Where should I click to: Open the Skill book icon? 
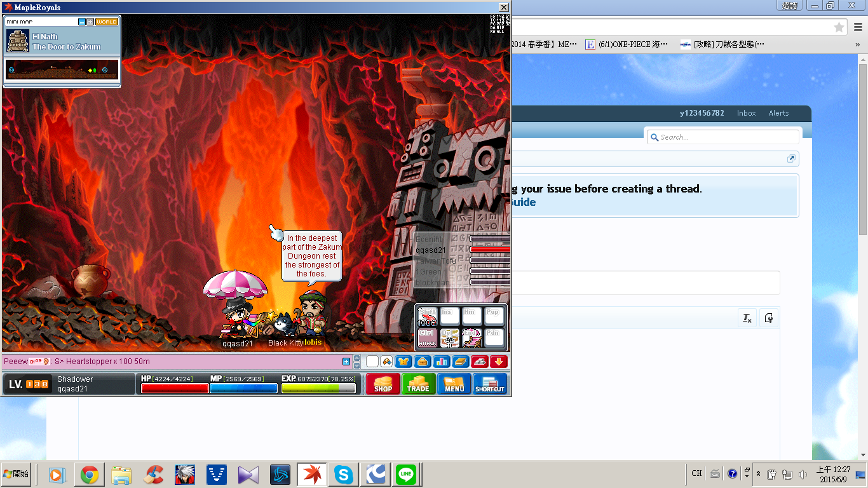(x=460, y=362)
